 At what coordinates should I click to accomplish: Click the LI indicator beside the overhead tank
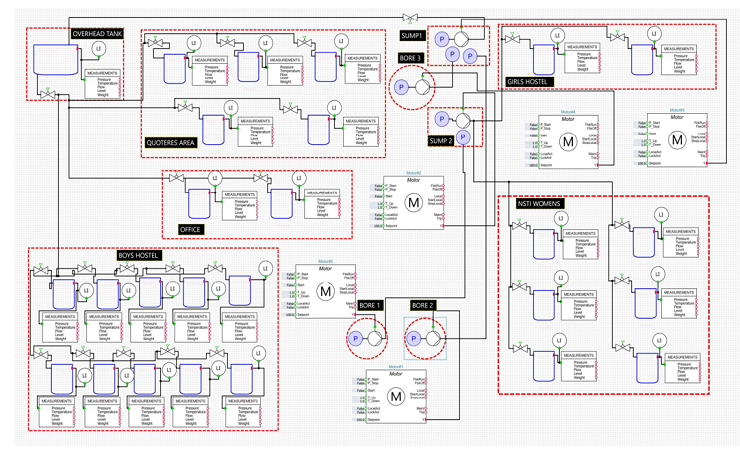point(98,49)
